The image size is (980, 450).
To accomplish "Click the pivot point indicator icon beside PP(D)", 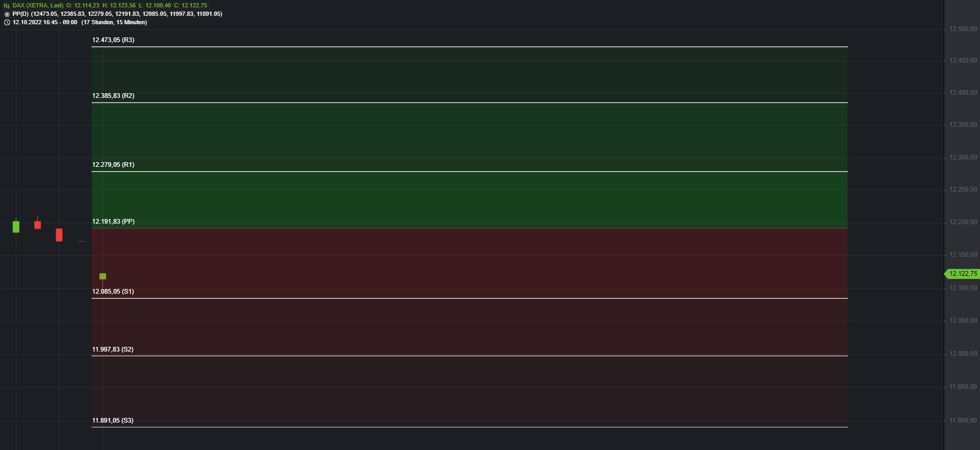I will pos(7,14).
